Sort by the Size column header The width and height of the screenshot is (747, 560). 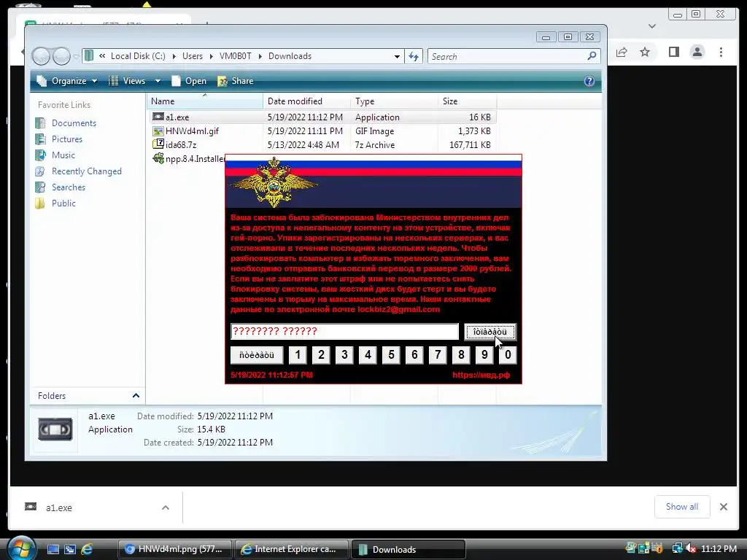click(x=467, y=101)
